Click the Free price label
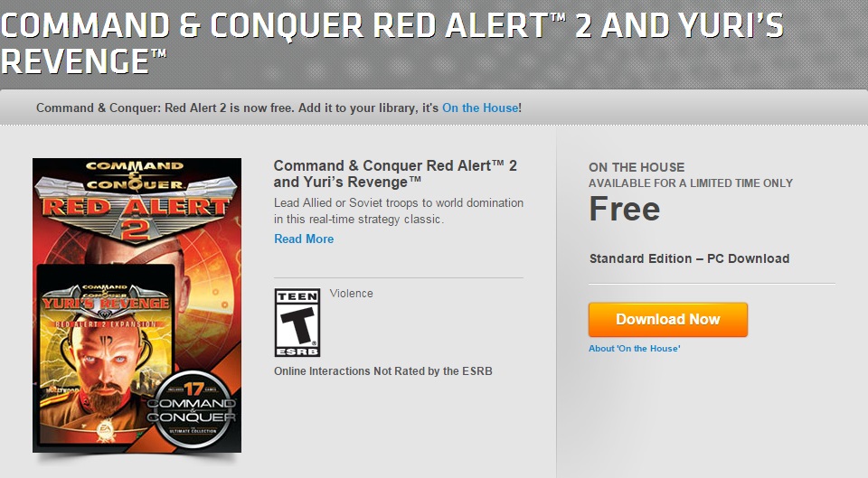 coord(625,209)
